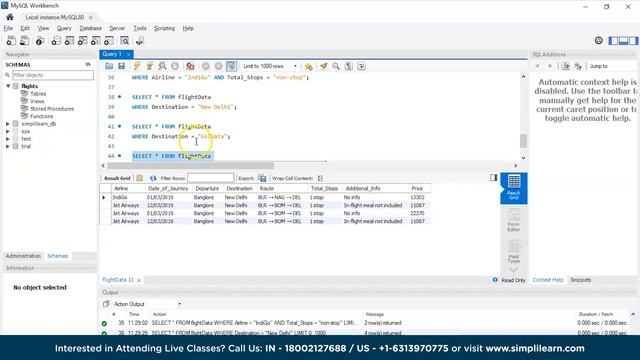Open find panel magnifier icon
Screen dimensions: 640x360
pyautogui.click(x=336, y=66)
